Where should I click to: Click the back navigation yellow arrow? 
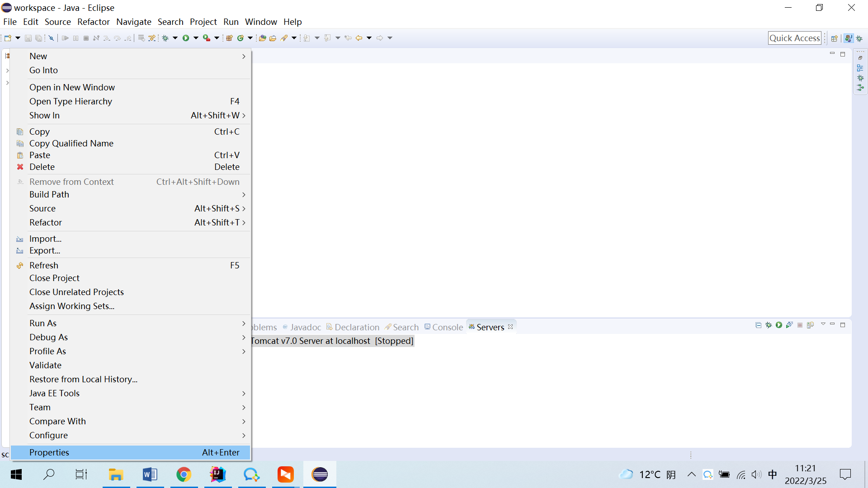[359, 38]
